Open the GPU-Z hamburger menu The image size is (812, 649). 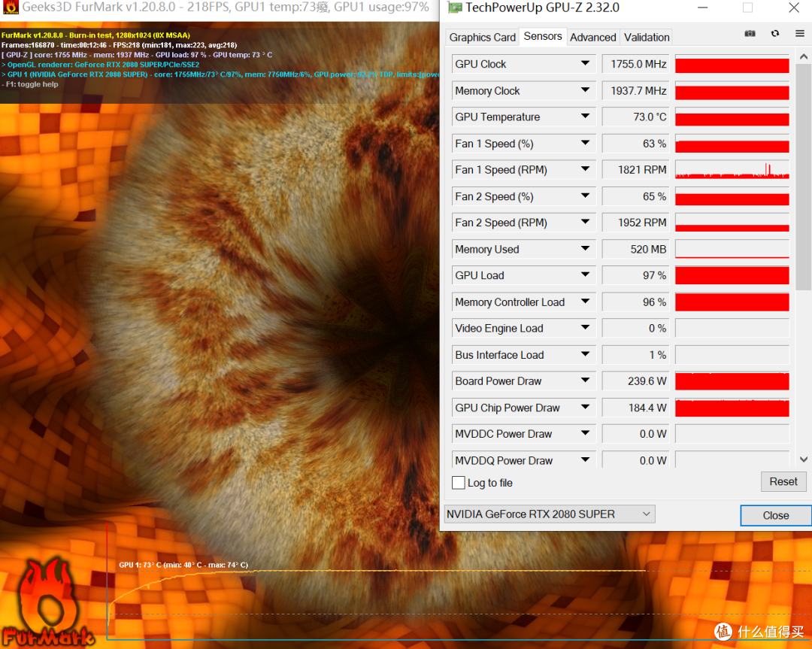pyautogui.click(x=799, y=34)
